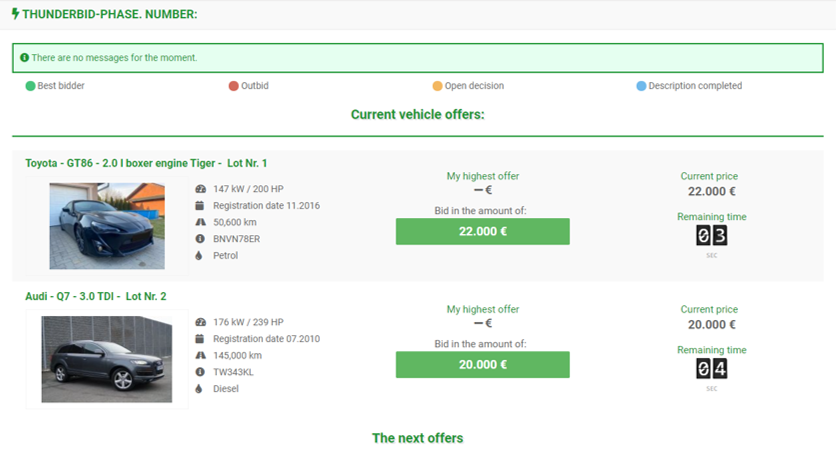836x454 pixels.
Task: Click the fuel drop icon beside Petrol
Action: pos(199,256)
